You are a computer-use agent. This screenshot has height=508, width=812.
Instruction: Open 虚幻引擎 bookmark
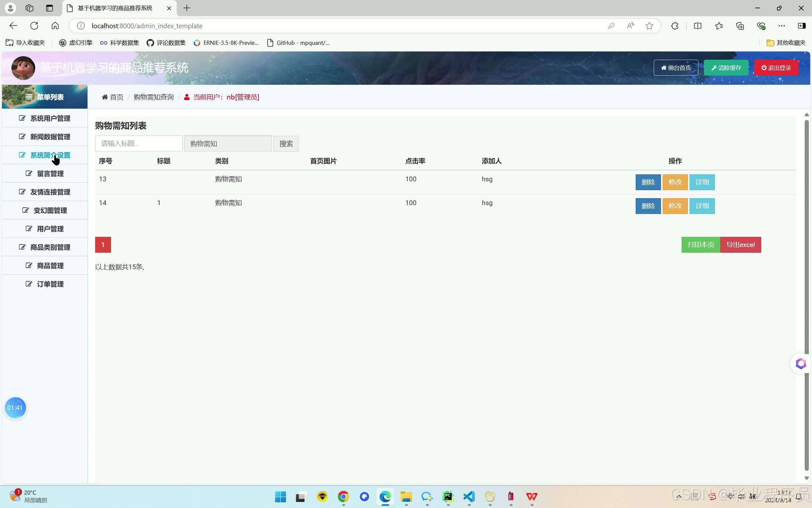pyautogui.click(x=75, y=43)
